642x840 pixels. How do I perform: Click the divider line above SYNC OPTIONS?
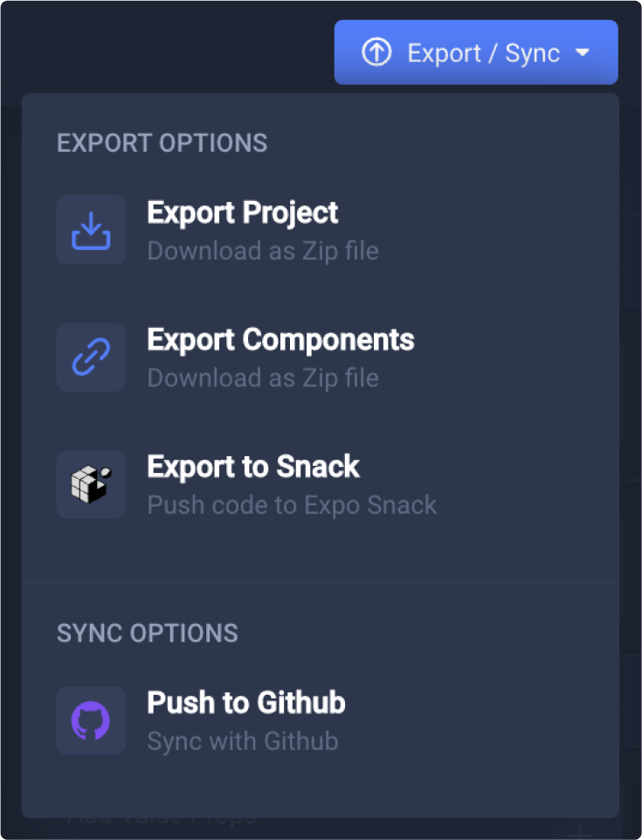[x=321, y=582]
